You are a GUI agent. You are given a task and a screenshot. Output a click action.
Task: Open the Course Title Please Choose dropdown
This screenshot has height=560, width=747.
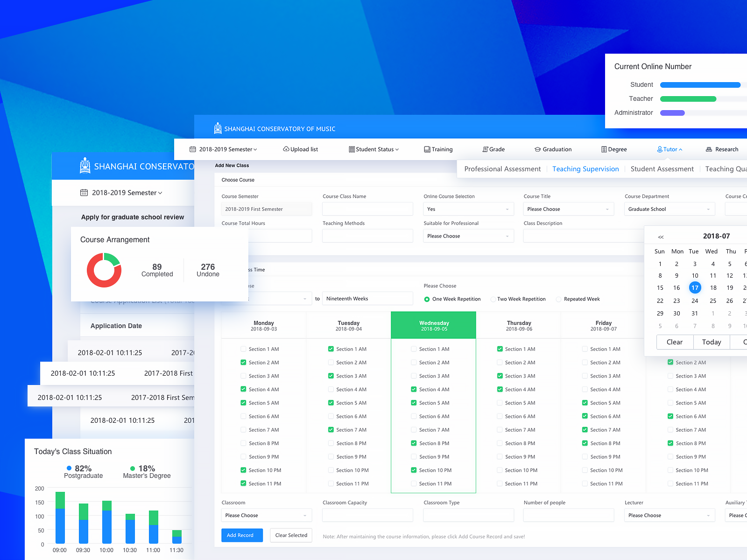pos(568,209)
